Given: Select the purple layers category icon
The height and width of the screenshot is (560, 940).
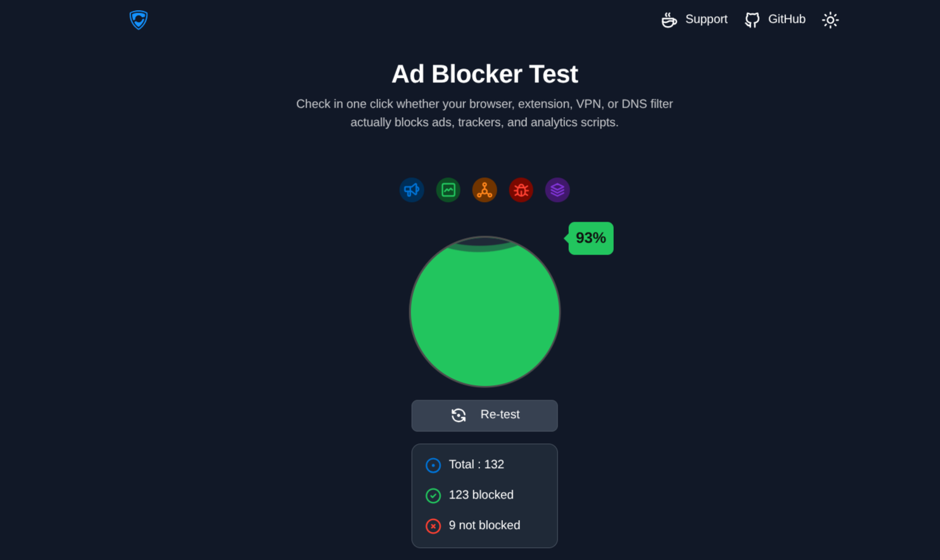Looking at the screenshot, I should pos(557,190).
